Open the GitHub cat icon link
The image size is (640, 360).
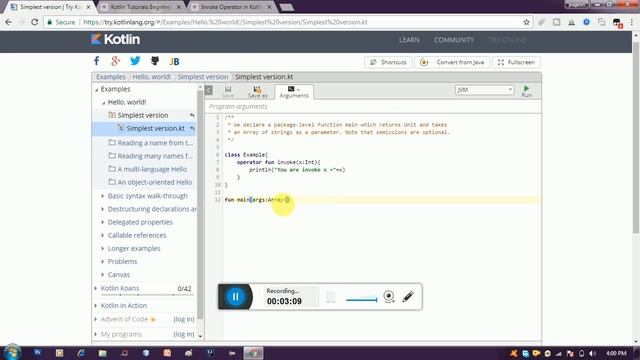(x=155, y=61)
